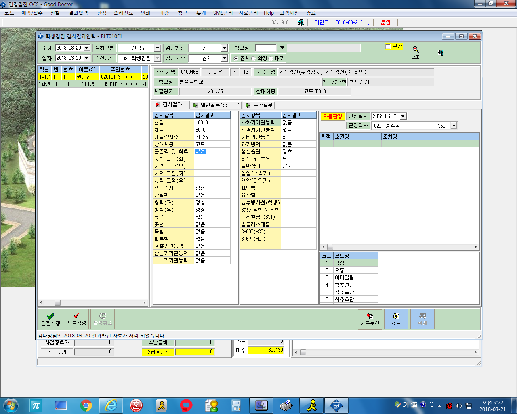Switch to the 구강설문 tab
This screenshot has height=420, width=517.
click(259, 105)
